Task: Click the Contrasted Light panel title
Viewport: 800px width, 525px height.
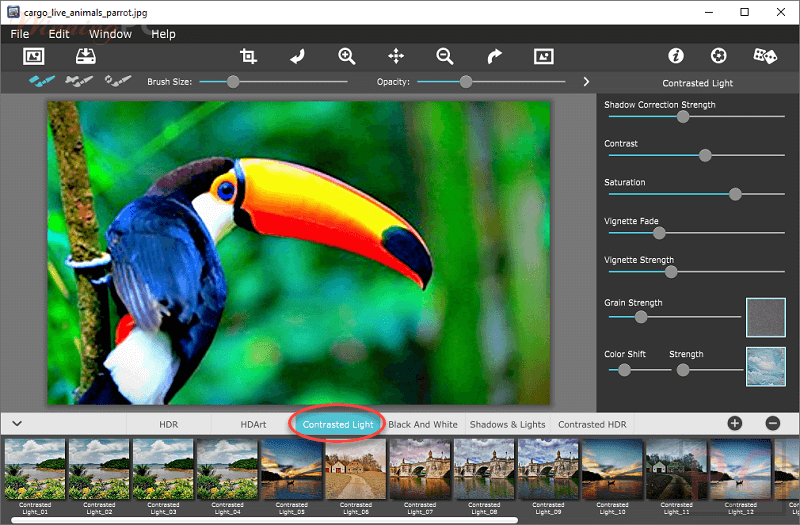Action: 697,83
